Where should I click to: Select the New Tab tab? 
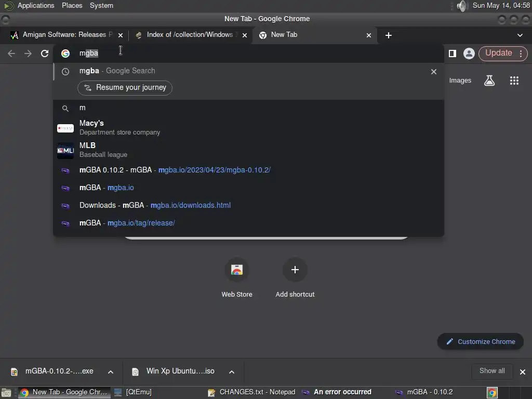[314, 35]
